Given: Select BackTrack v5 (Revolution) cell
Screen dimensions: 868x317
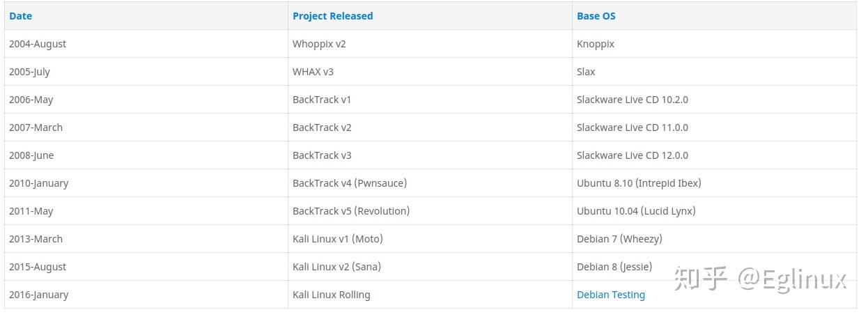Looking at the screenshot, I should click(351, 211).
